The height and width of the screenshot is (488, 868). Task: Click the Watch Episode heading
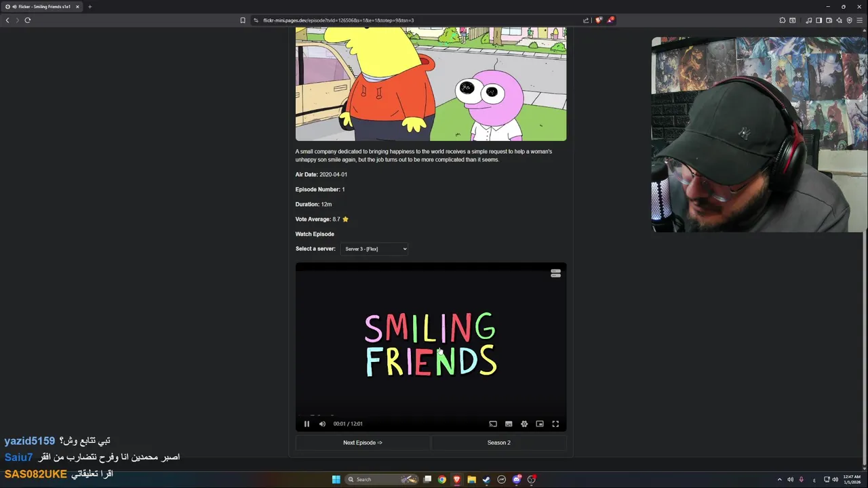(315, 234)
